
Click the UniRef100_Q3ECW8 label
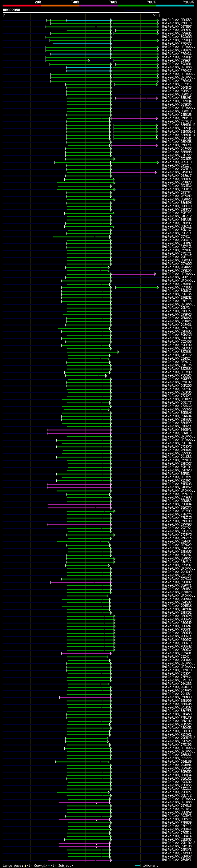coord(177,115)
